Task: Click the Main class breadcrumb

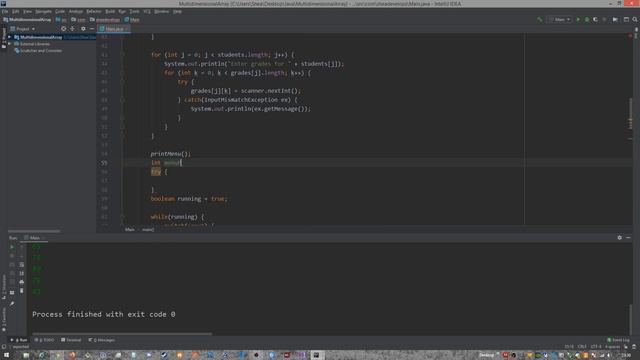Action: click(x=132, y=20)
